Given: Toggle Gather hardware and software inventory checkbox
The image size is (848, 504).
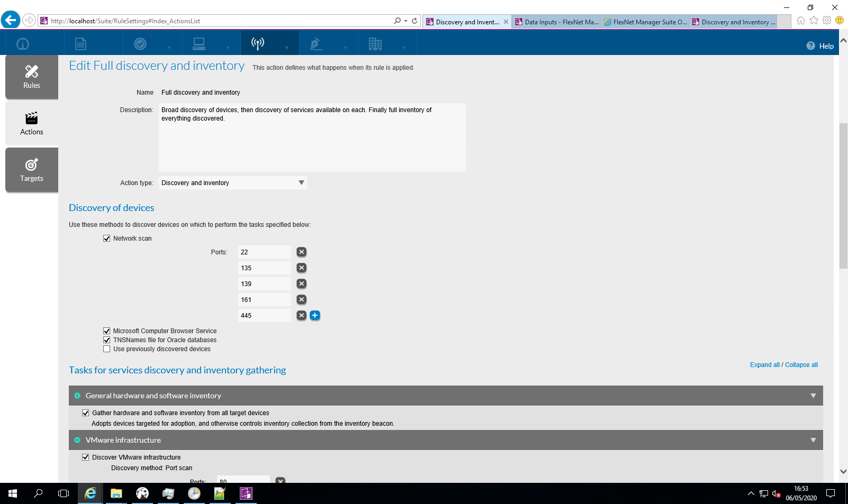Looking at the screenshot, I should tap(86, 413).
